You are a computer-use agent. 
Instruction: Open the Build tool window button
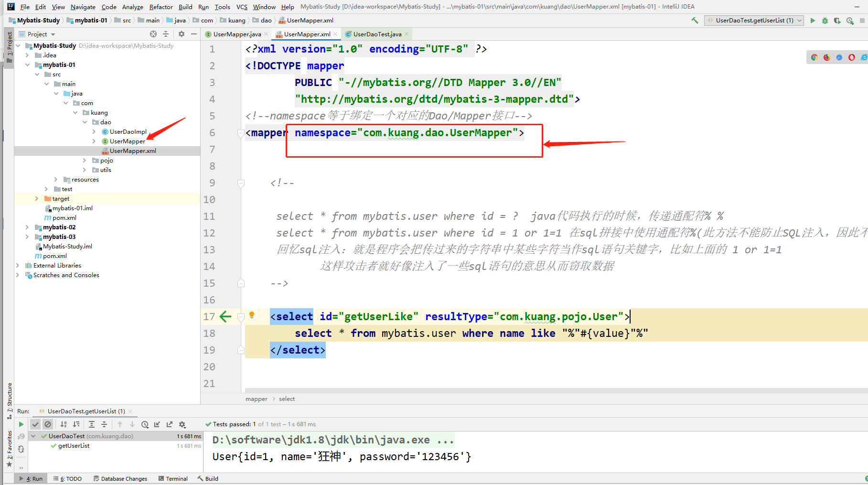coord(208,479)
